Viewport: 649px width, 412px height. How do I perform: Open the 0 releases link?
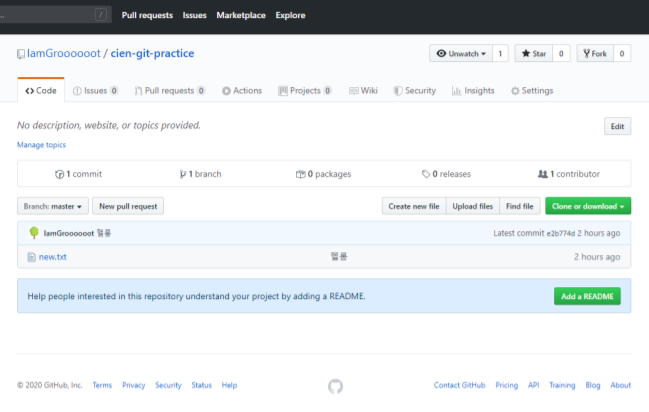[446, 174]
